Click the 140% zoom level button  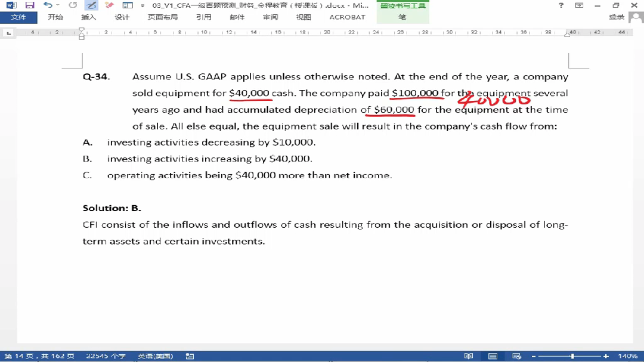click(627, 356)
